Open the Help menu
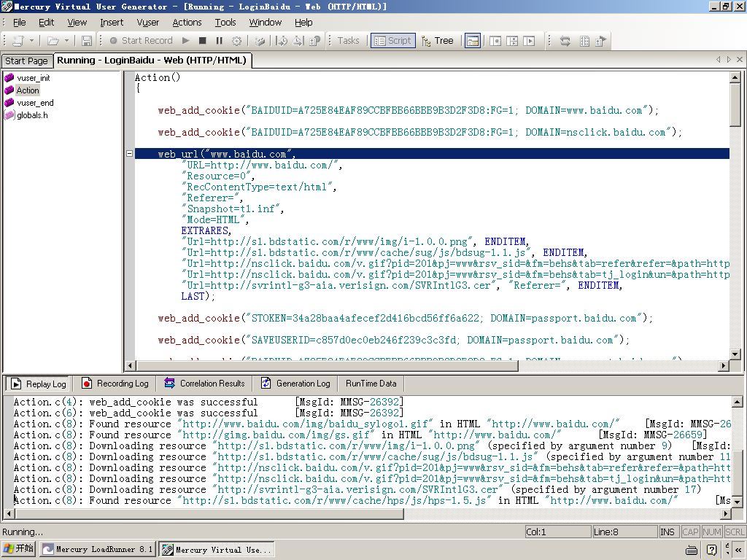Screen dimensions: 747x560 303,23
